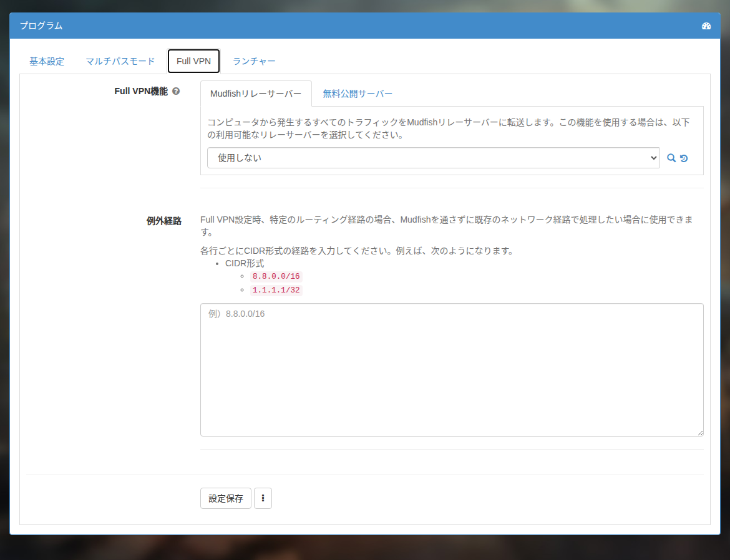Switch to the ランチャー tab

[x=254, y=62]
